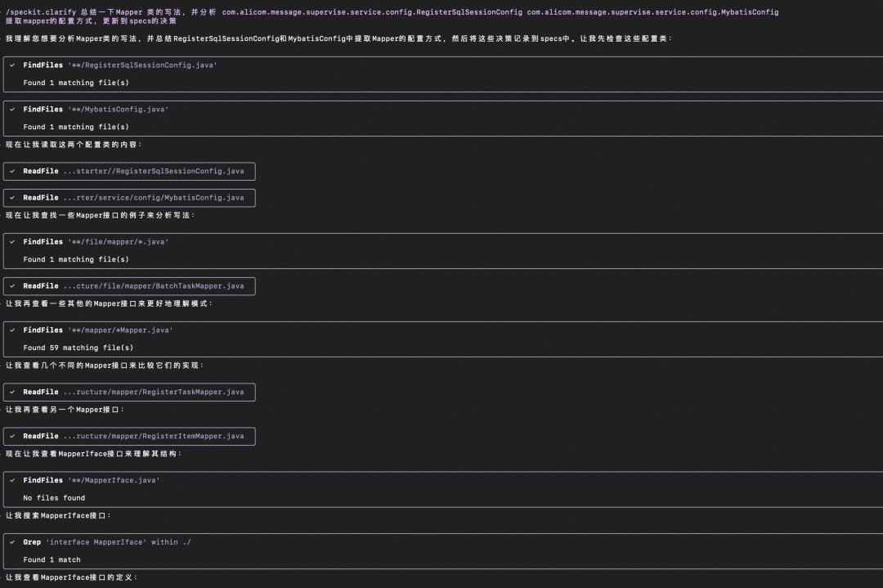Click the result line under FindFiles MybatisConfig.java

pyautogui.click(x=76, y=128)
